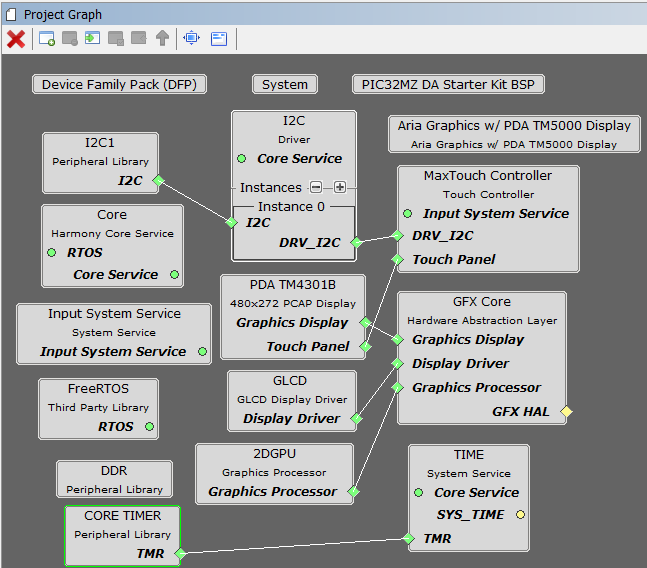Viewport: 647px width, 568px height.
Task: Click green Core Service circle on Core block
Action: pos(175,274)
